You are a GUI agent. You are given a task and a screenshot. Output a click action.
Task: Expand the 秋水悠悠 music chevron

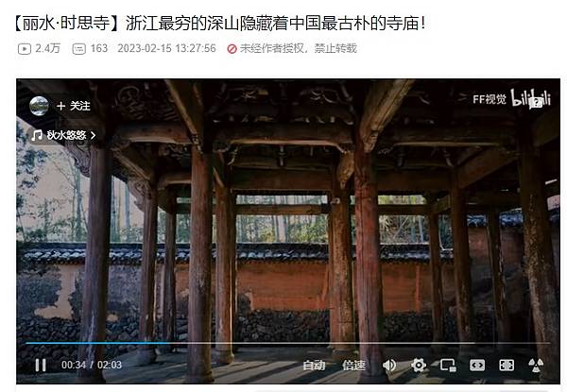tap(93, 135)
